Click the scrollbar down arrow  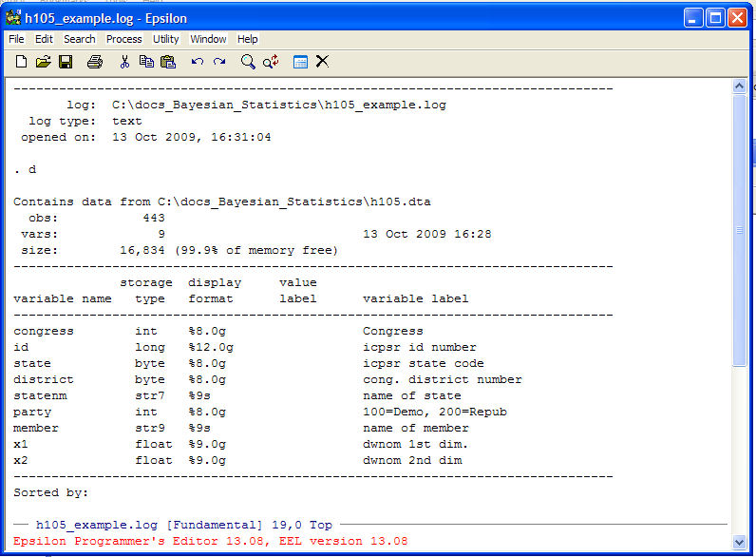(740, 540)
